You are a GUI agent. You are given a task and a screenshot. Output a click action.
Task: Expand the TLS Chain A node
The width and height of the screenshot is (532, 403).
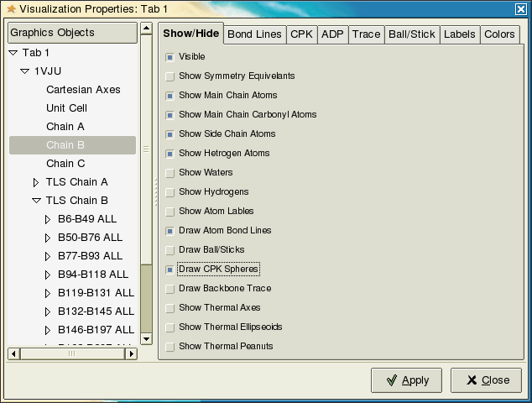point(35,182)
